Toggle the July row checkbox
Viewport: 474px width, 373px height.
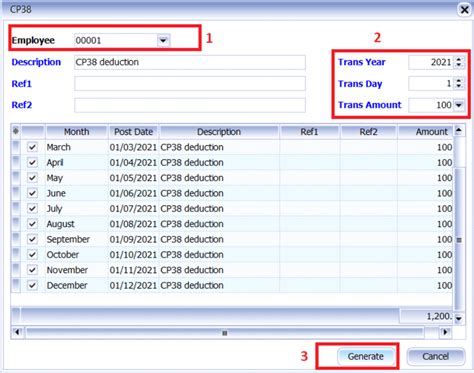pyautogui.click(x=32, y=208)
